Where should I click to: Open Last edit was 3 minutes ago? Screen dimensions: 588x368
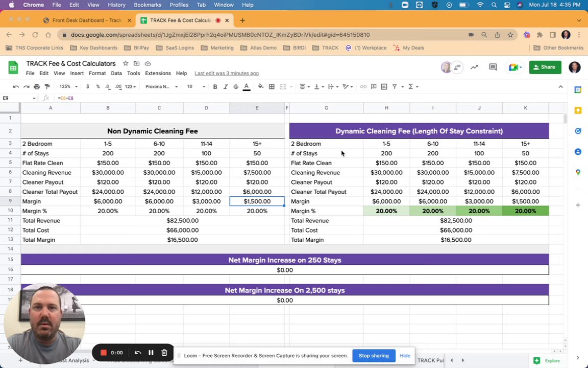pos(227,73)
